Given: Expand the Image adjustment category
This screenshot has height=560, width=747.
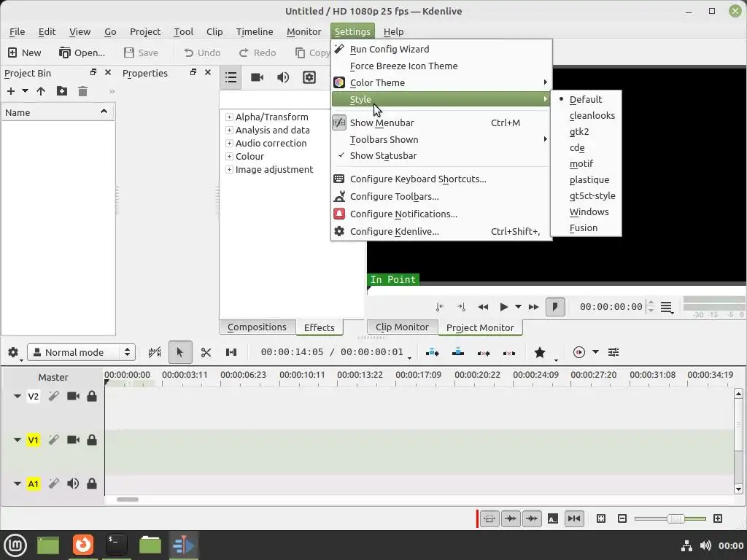Looking at the screenshot, I should [x=229, y=169].
